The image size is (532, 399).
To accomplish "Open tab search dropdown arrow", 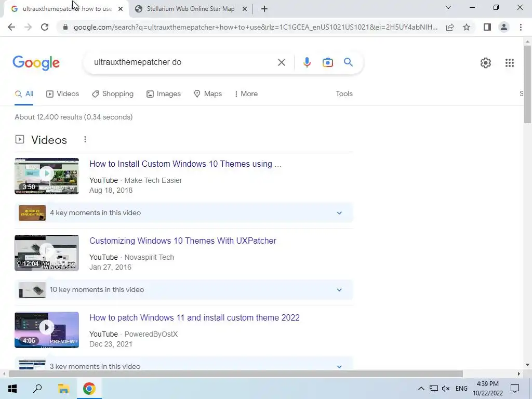I will pos(448,7).
